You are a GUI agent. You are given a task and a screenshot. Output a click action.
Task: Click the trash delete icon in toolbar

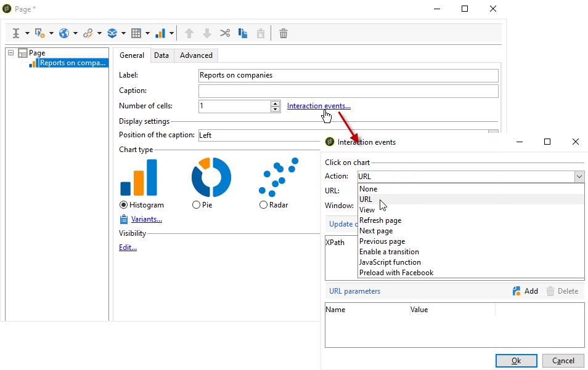284,33
